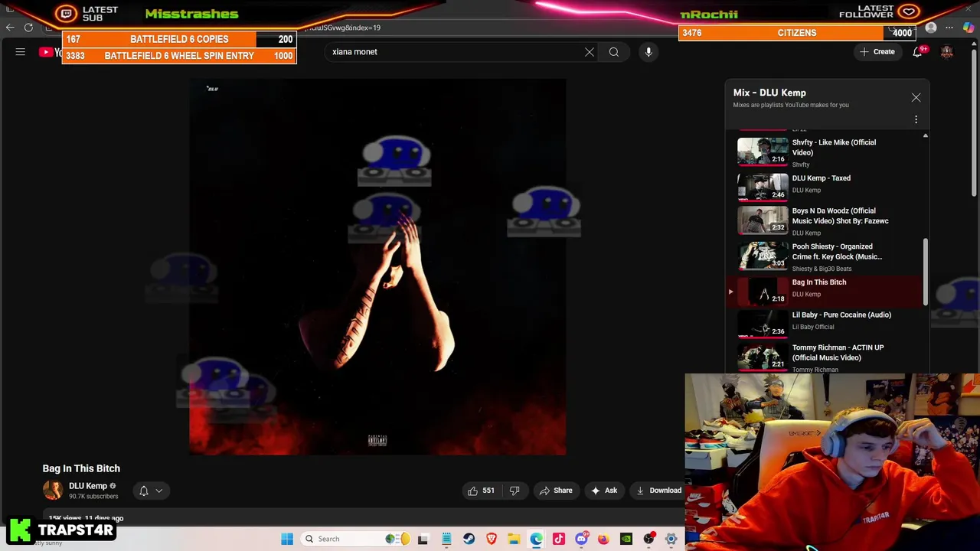Open Discord from the taskbar

pos(581,539)
